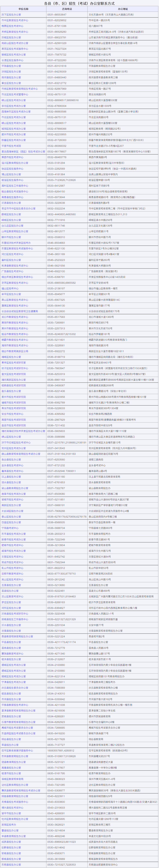This screenshot has width=159, height=868.
Task: Click phone number 0535-2136197
Action: click(x=56, y=288)
